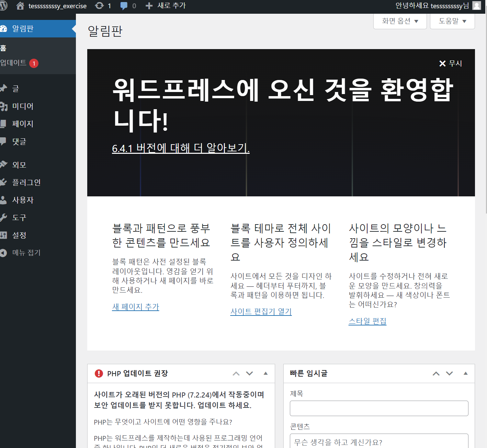
Task: Click 블록 테마로 전체 사이트를 사용자 정의하세요 heading
Action: coord(281,242)
